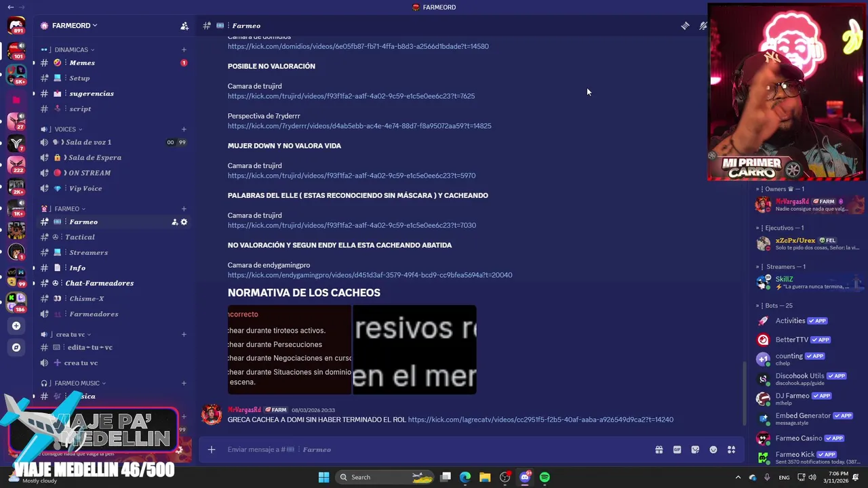
Task: Open the Chisme-X channel
Action: click(114, 298)
